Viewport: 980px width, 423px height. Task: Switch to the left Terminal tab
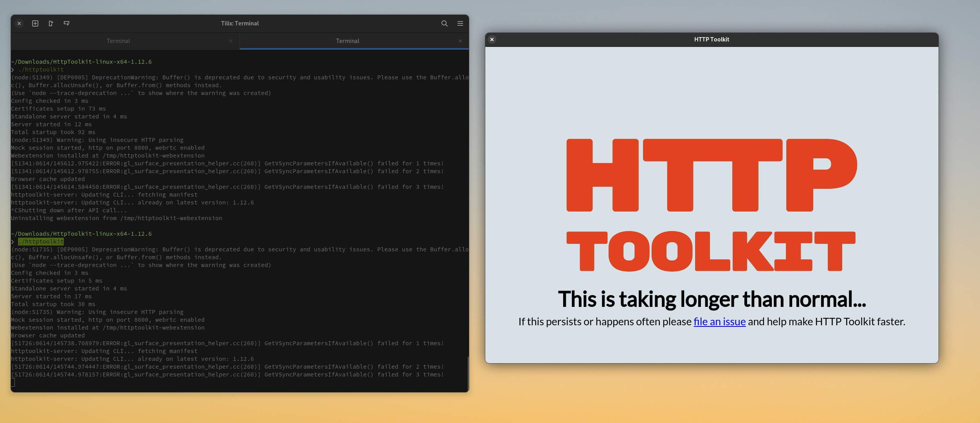[x=118, y=41]
